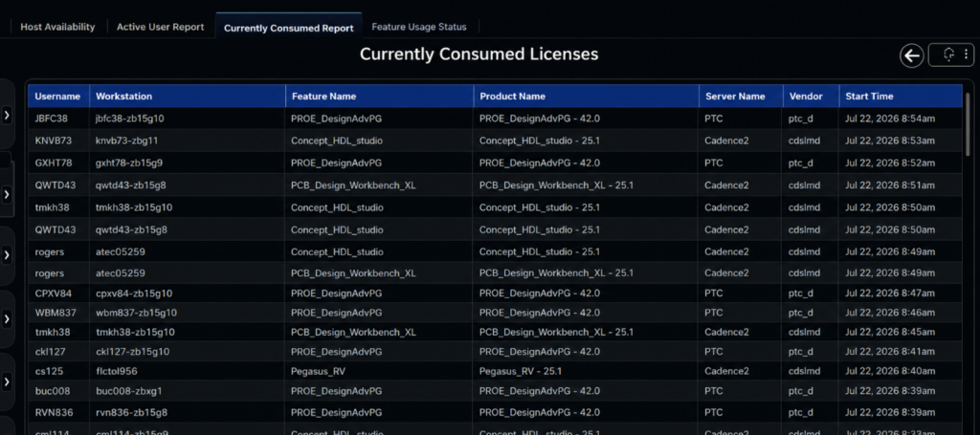This screenshot has height=435, width=980.
Task: Click product Pegasus_RV - 25.1
Action: click(521, 371)
